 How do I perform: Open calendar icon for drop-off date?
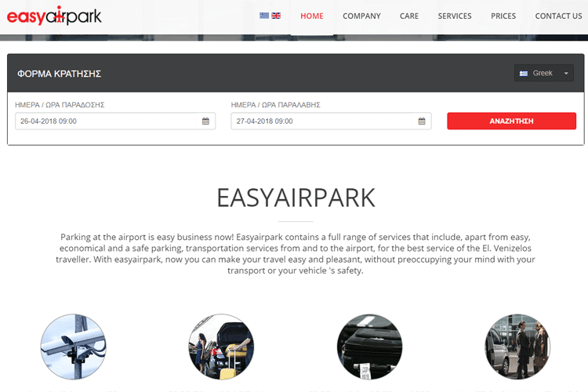[205, 122]
